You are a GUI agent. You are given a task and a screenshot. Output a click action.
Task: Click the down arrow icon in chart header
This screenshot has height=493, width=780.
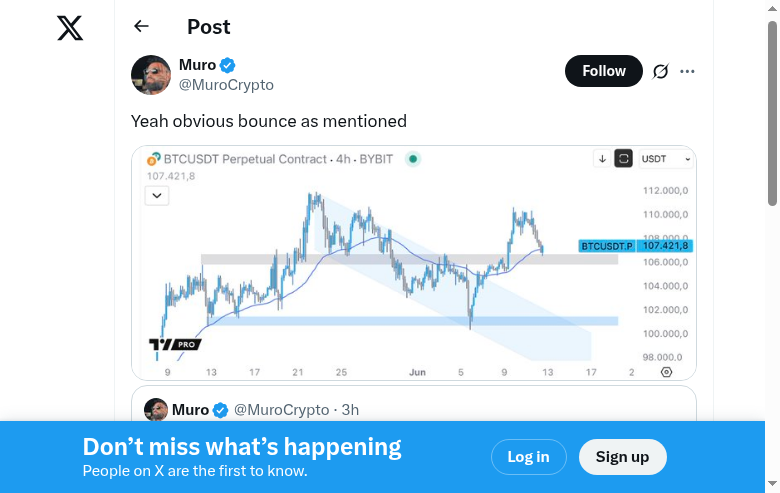click(x=602, y=159)
